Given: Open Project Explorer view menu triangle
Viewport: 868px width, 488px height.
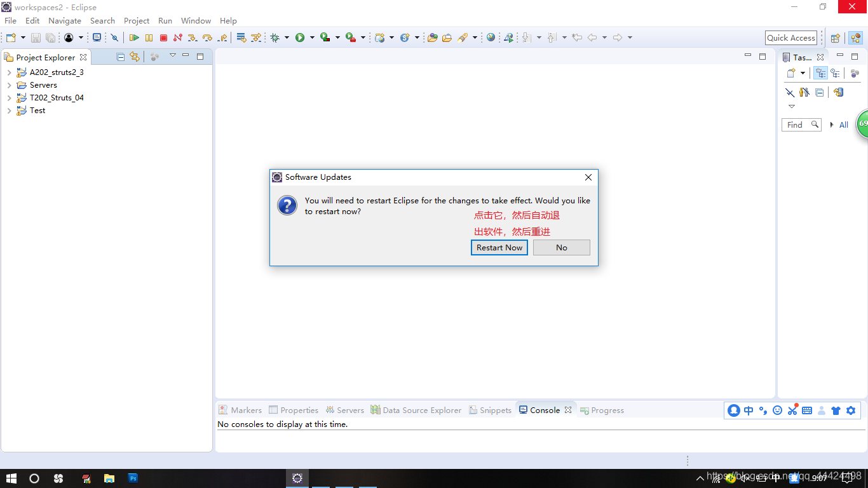Looking at the screenshot, I should click(172, 56).
